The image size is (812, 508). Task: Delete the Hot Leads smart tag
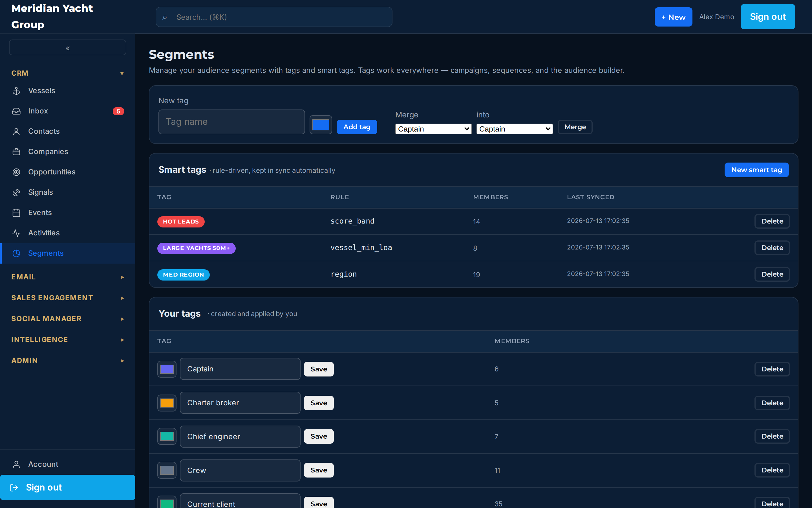[x=772, y=222]
